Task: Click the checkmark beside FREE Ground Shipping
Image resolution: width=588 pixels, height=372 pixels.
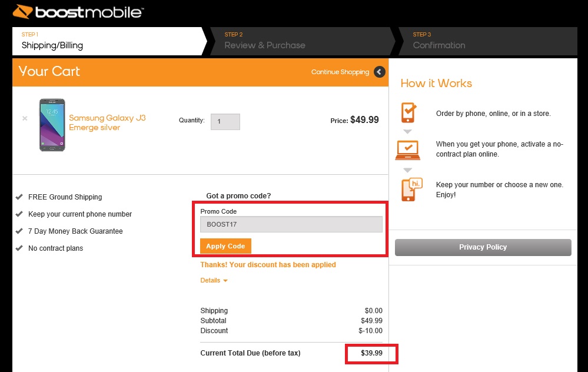Action: 19,197
